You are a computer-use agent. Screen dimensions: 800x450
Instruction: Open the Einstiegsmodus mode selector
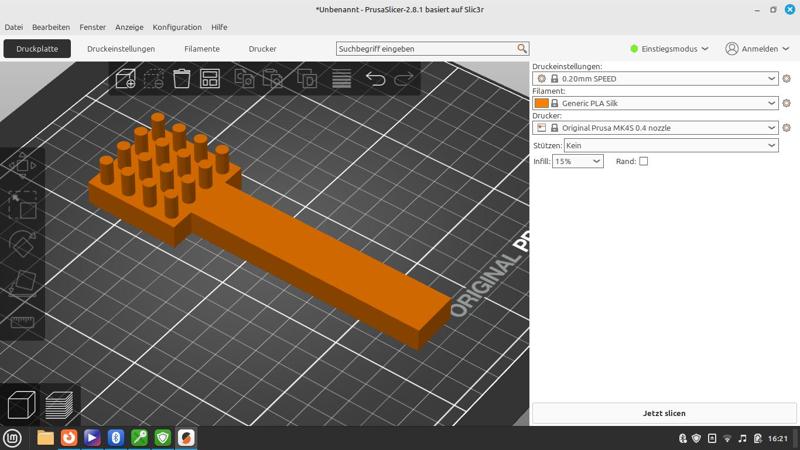669,49
